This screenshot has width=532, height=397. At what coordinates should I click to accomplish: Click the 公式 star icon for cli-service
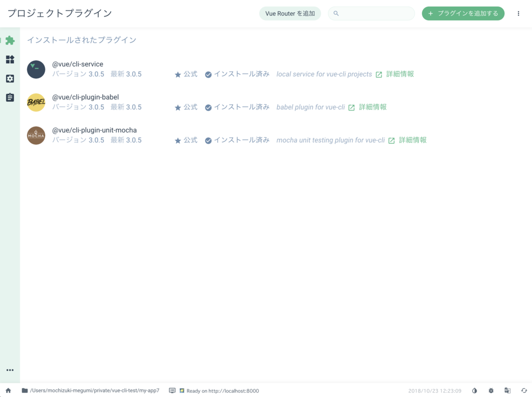(178, 75)
